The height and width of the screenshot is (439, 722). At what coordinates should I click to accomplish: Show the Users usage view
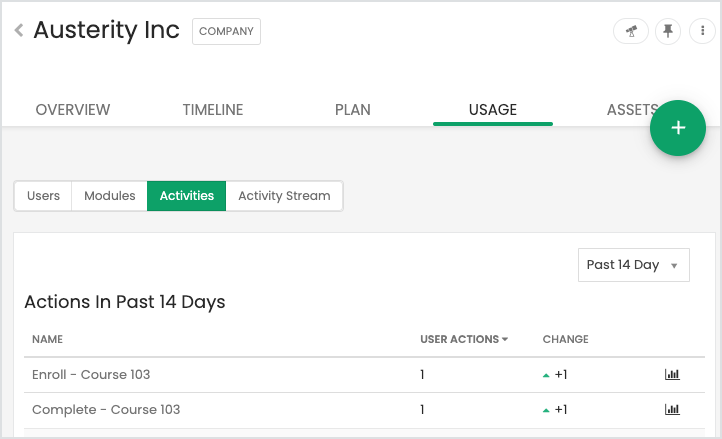(x=43, y=196)
